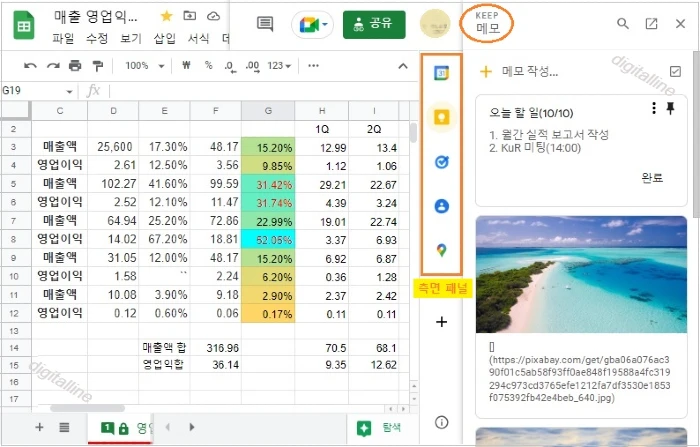The image size is (700, 447).
Task: Activate the paint format tool
Action: point(97,66)
